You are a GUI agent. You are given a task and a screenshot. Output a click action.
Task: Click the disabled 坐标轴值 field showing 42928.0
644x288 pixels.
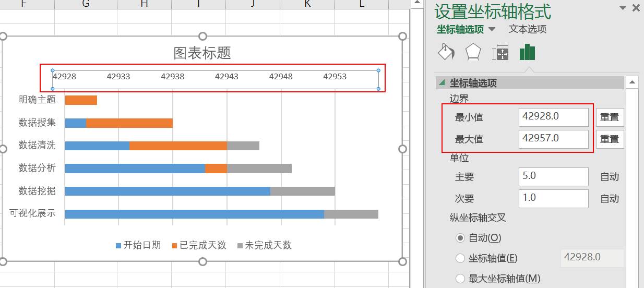592,258
